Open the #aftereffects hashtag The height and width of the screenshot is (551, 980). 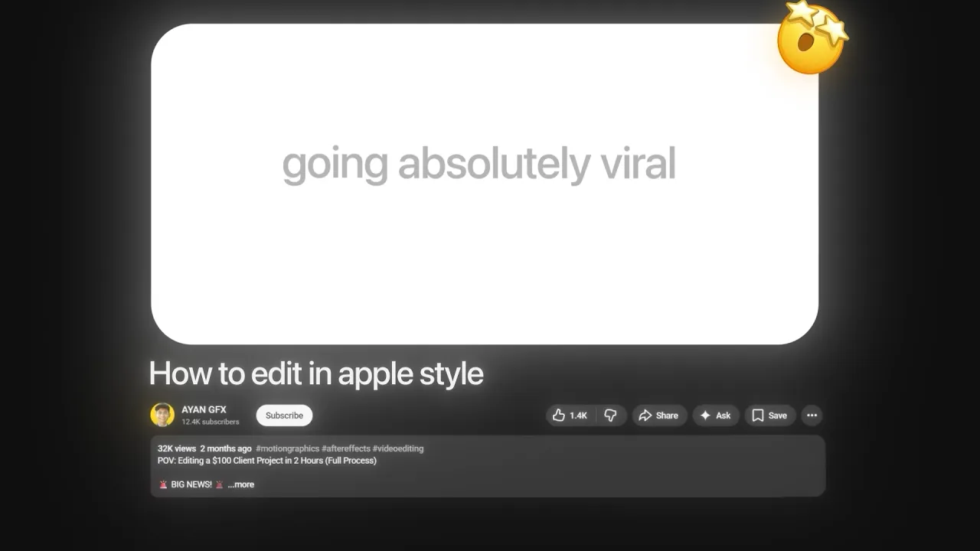coord(346,448)
